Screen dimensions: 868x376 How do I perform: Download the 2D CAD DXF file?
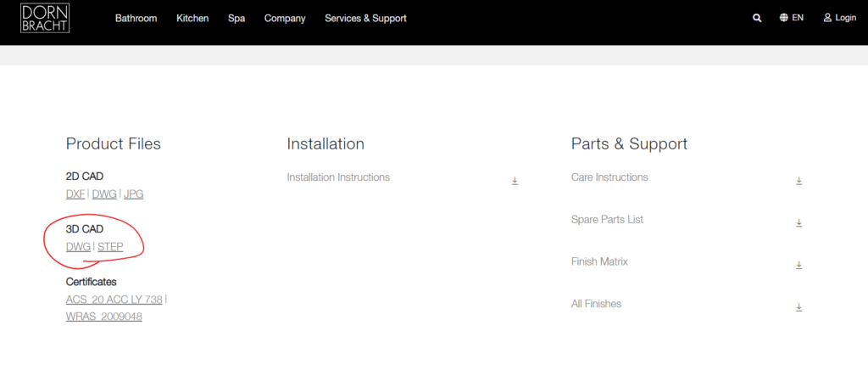click(x=75, y=194)
